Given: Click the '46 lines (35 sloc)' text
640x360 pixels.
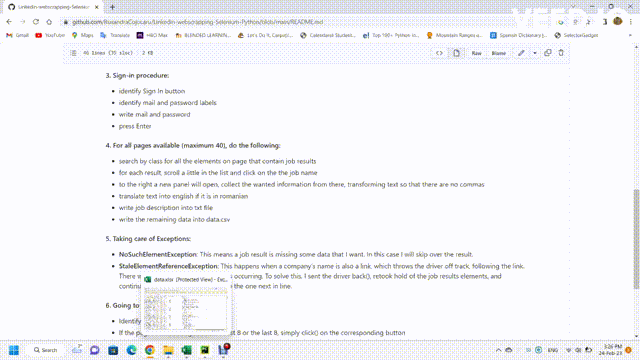Looking at the screenshot, I should point(108,53).
